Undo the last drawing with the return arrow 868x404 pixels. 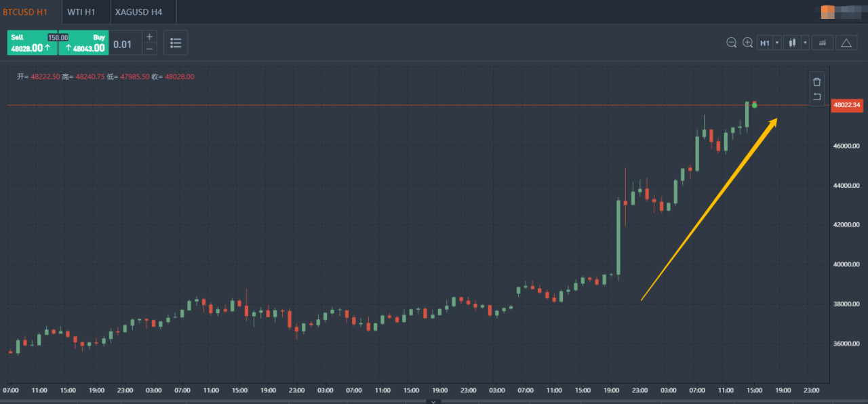coord(816,97)
